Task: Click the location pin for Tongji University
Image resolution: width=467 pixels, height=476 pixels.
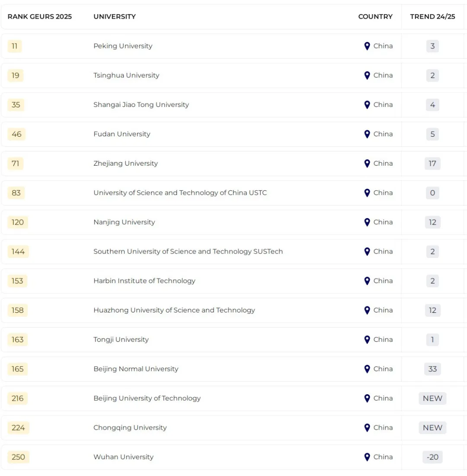Action: click(367, 340)
